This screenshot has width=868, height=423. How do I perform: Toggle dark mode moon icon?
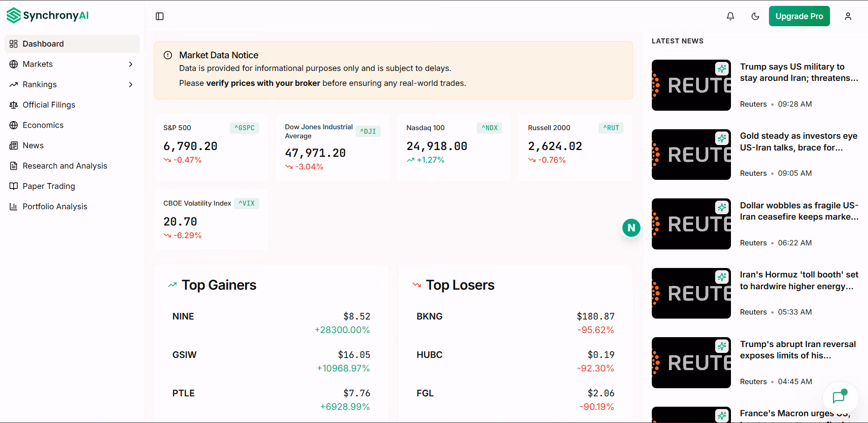[755, 16]
